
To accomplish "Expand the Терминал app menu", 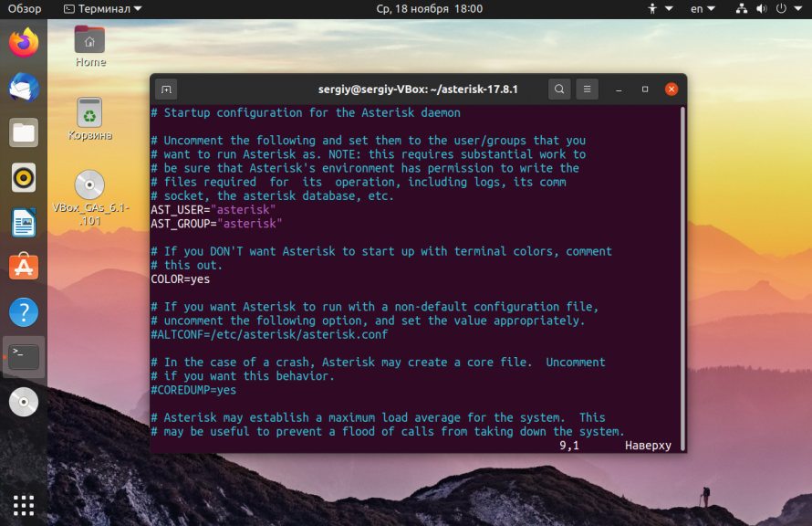I will pos(102,9).
